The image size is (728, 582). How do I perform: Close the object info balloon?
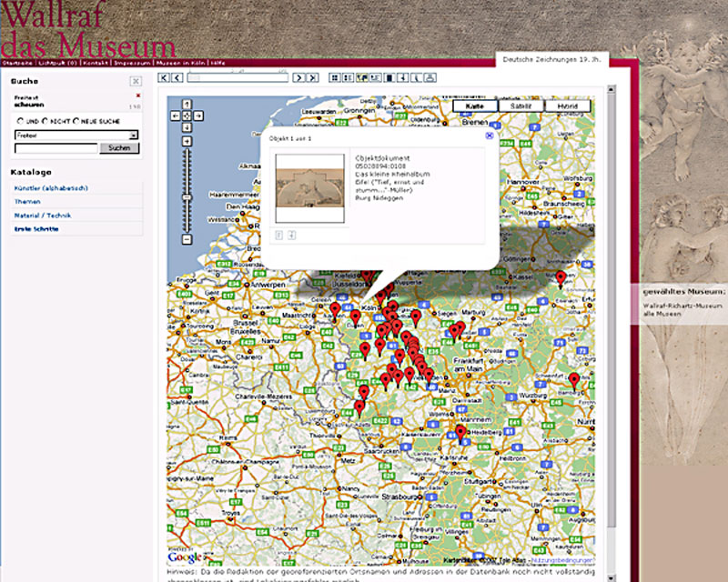pos(490,135)
